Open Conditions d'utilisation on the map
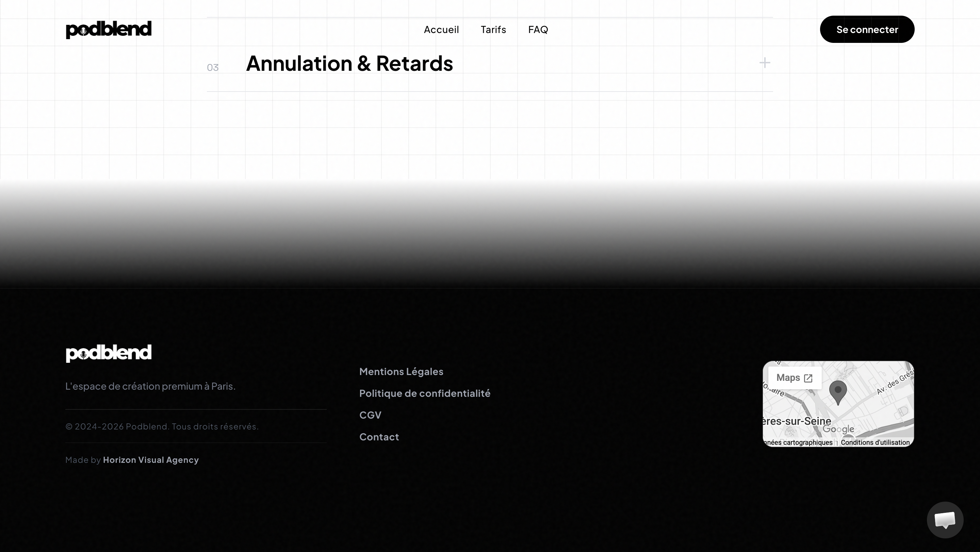Screen dimensions: 980x552 pos(875,442)
